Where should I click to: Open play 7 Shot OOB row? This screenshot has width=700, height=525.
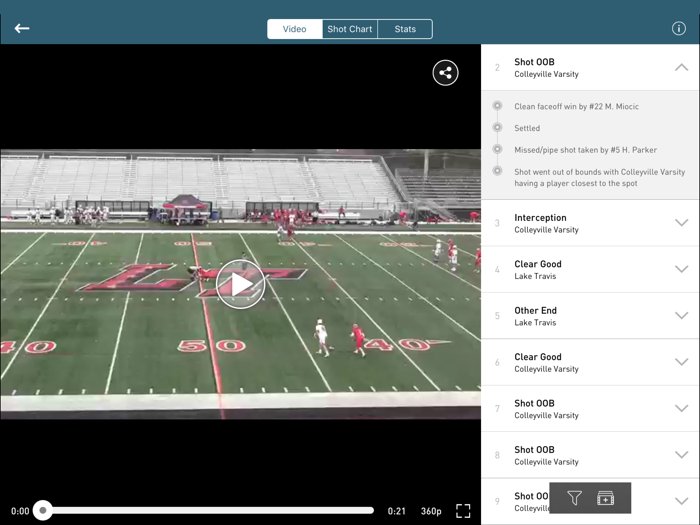click(590, 408)
